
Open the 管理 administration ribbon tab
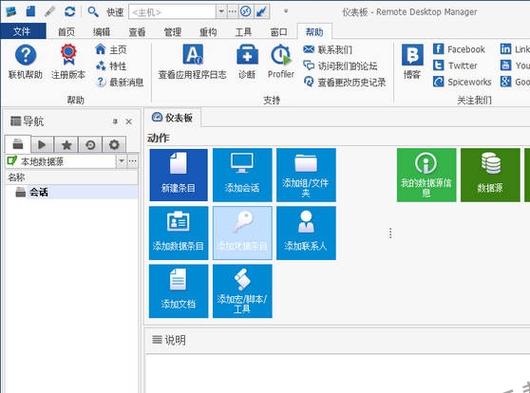tap(173, 32)
